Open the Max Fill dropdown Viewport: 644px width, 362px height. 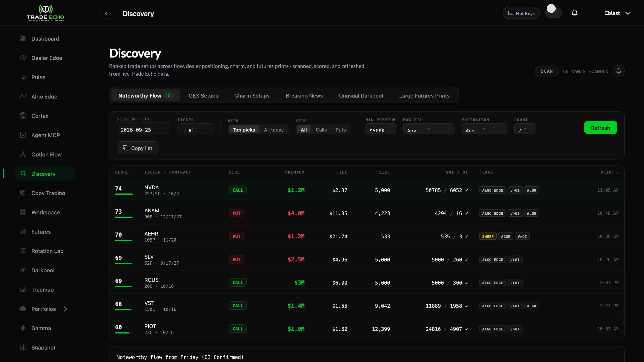[x=428, y=129]
